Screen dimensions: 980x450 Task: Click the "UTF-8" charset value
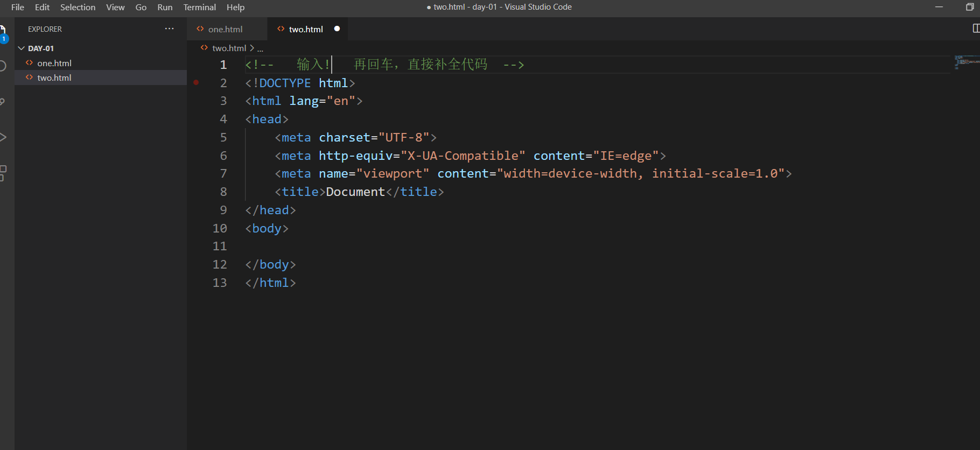404,137
